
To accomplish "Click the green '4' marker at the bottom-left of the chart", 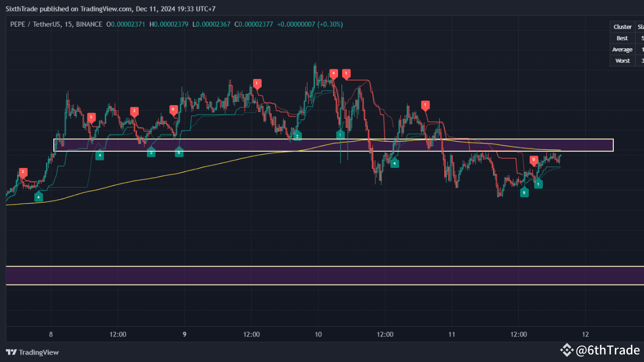I will click(38, 197).
